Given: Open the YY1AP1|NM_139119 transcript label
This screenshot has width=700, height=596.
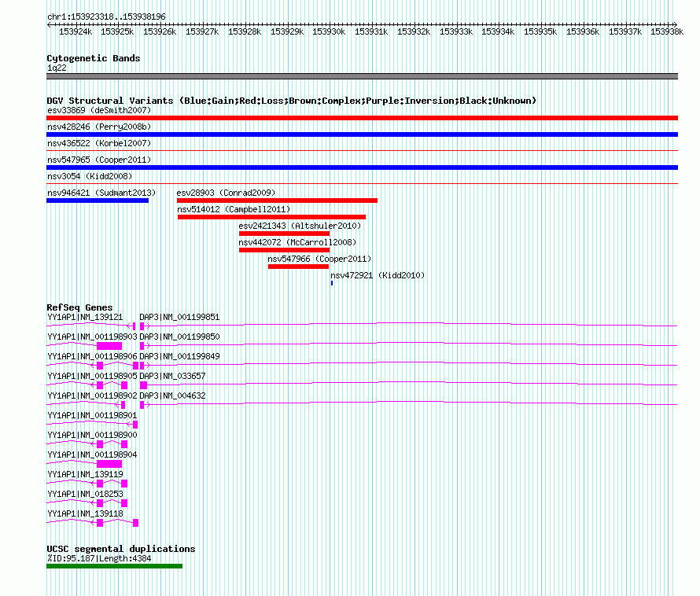Looking at the screenshot, I should tap(85, 474).
